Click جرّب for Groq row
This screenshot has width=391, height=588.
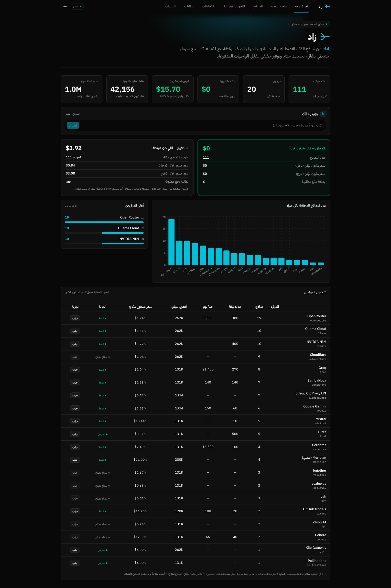click(x=75, y=370)
